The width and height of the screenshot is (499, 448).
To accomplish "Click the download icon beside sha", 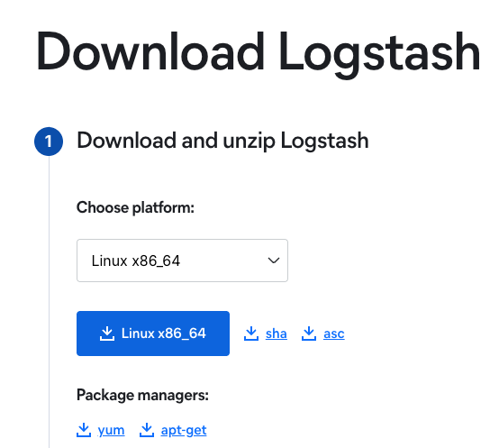I will [251, 334].
